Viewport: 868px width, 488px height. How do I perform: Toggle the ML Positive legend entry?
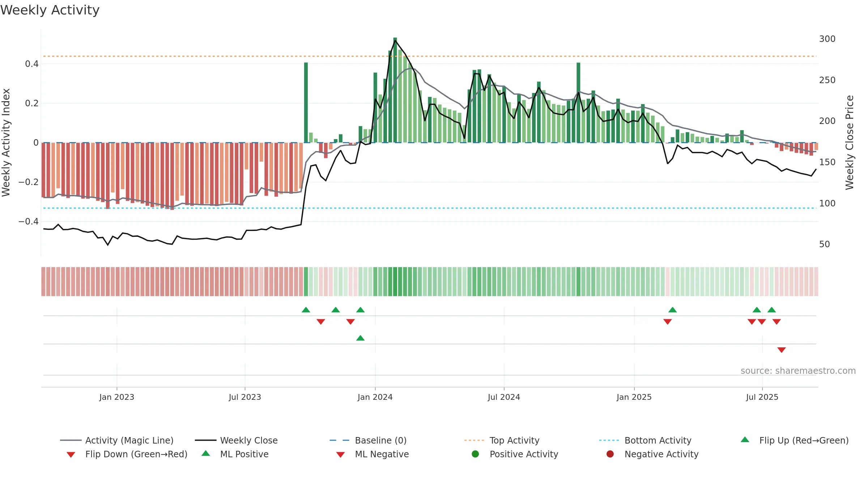coord(235,454)
